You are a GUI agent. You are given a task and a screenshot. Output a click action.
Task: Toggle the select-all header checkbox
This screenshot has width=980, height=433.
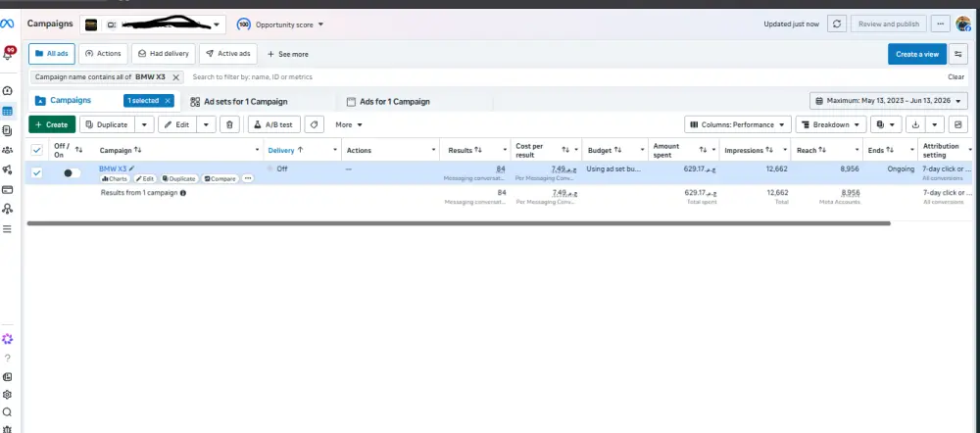point(37,150)
